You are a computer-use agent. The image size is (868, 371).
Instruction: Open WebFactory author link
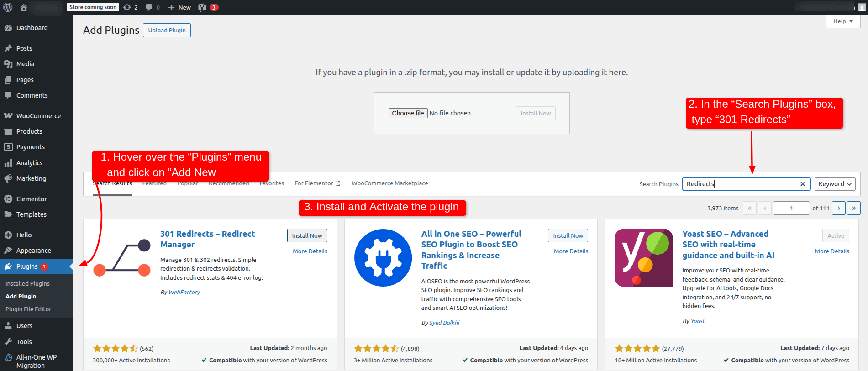[x=184, y=293]
